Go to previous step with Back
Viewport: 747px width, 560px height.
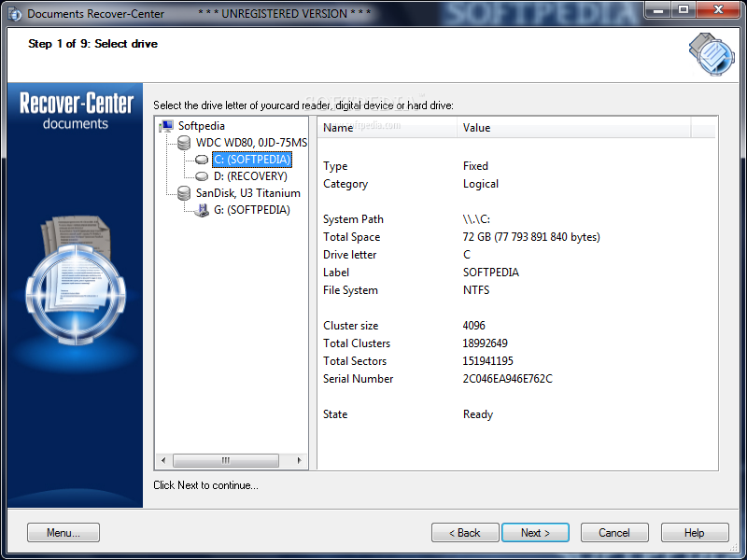click(465, 532)
